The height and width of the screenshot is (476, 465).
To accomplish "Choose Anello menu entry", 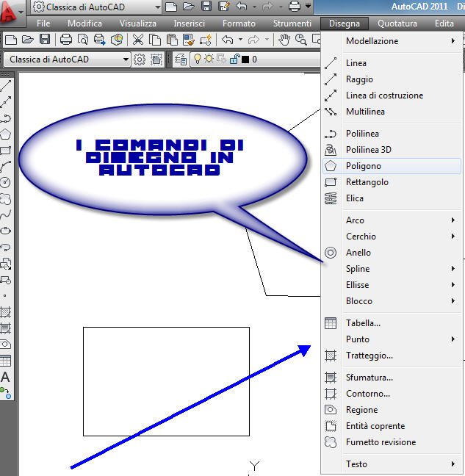I will coord(392,253).
